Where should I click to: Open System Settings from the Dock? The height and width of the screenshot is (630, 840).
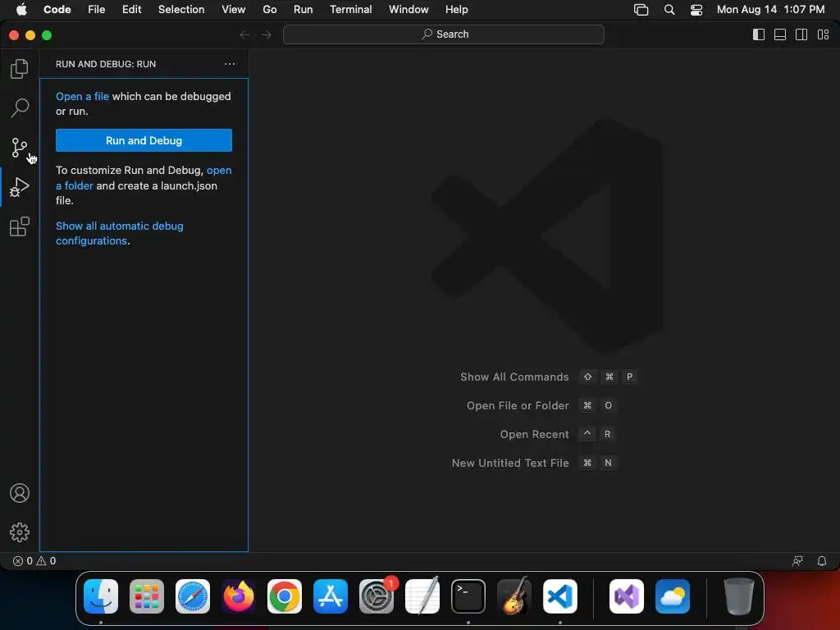tap(377, 596)
